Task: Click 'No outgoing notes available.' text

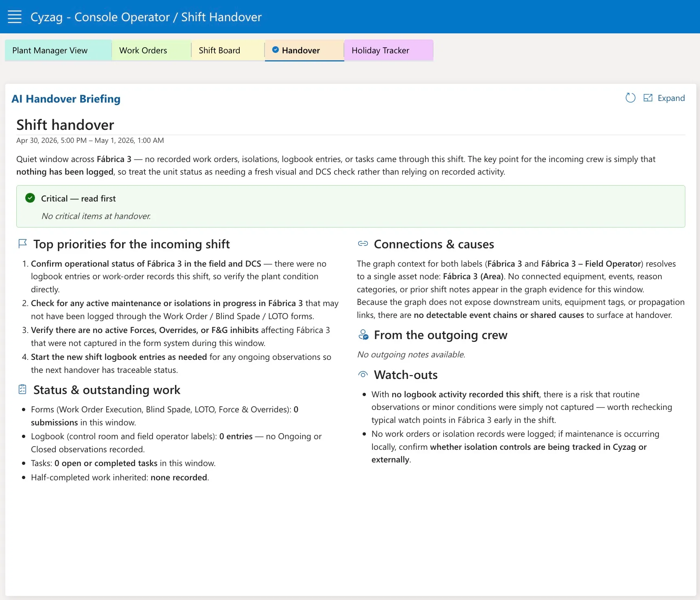Action: (x=411, y=355)
